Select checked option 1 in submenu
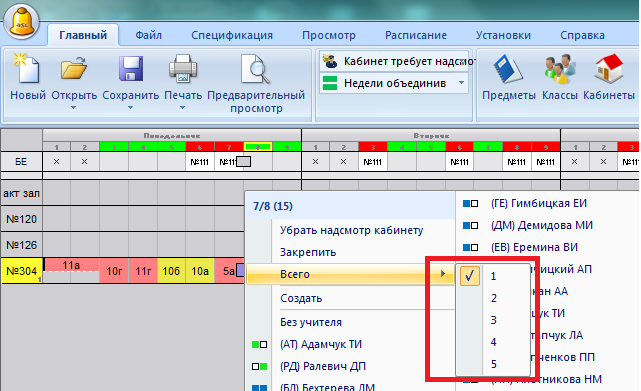Viewport: 641px width, 391px height. pos(493,276)
